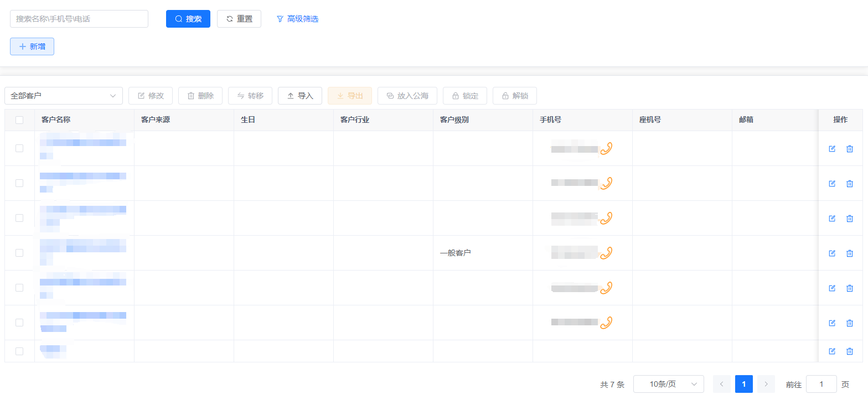Click the edit icon in the first row
Screen dimensions: 868x405
point(831,149)
